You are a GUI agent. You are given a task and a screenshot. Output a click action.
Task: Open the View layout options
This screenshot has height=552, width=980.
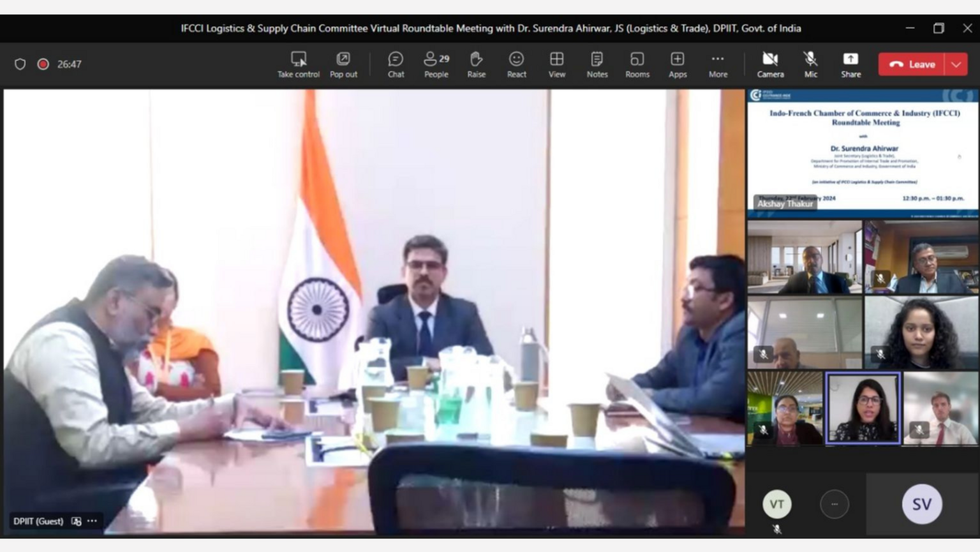click(x=556, y=64)
